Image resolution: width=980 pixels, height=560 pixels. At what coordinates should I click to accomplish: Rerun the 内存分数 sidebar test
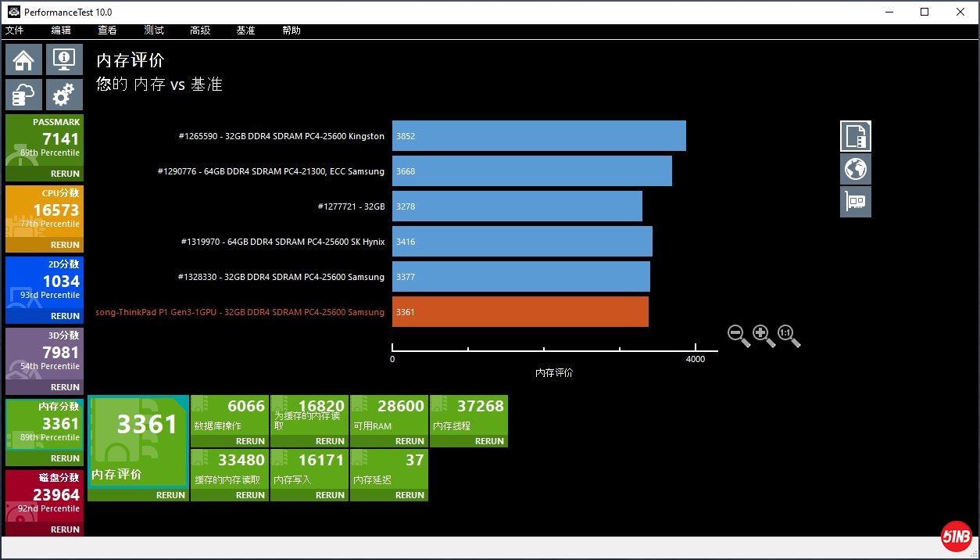click(65, 458)
